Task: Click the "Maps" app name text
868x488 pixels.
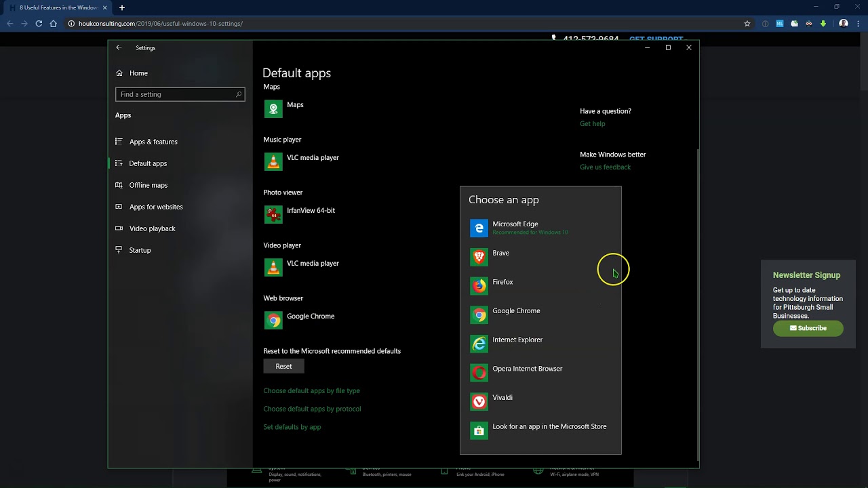Action: (x=295, y=105)
